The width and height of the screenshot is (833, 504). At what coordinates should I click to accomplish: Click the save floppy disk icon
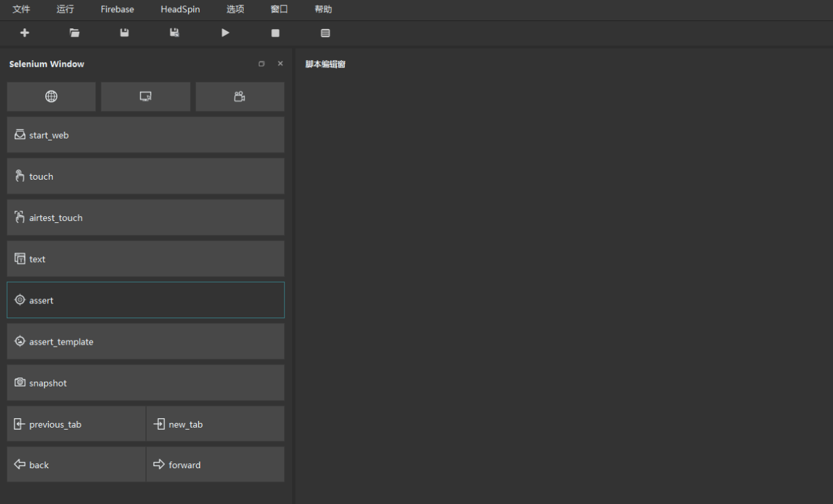pyautogui.click(x=124, y=32)
